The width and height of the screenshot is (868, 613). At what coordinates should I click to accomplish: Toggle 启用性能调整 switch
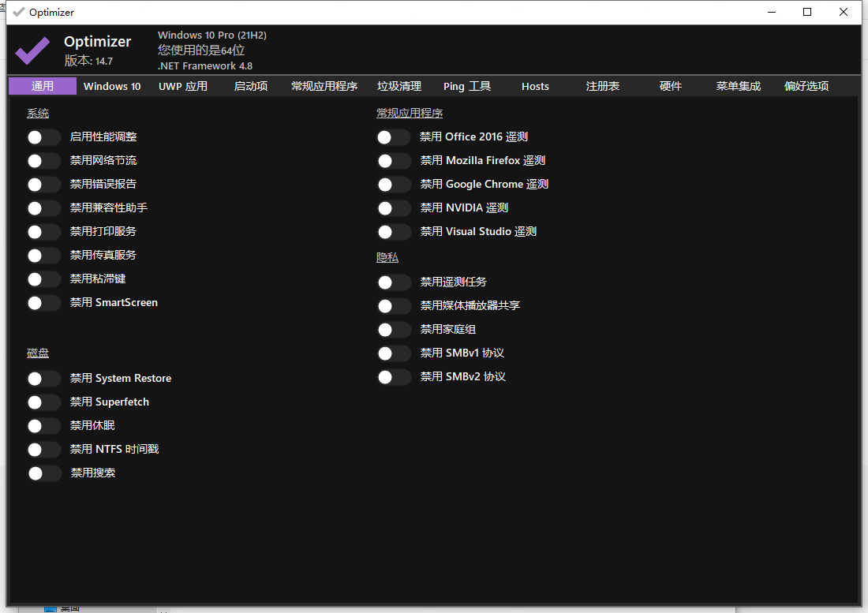click(x=43, y=137)
